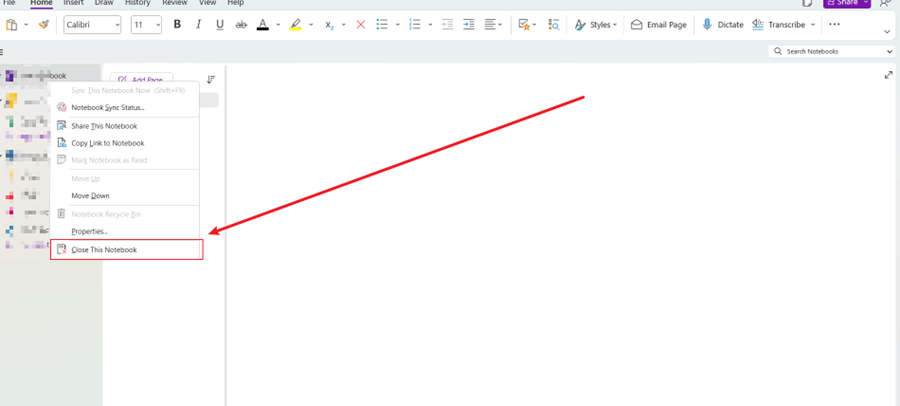Screen dimensions: 900x406
Task: Choose Close This Notebook
Action: 124,250
